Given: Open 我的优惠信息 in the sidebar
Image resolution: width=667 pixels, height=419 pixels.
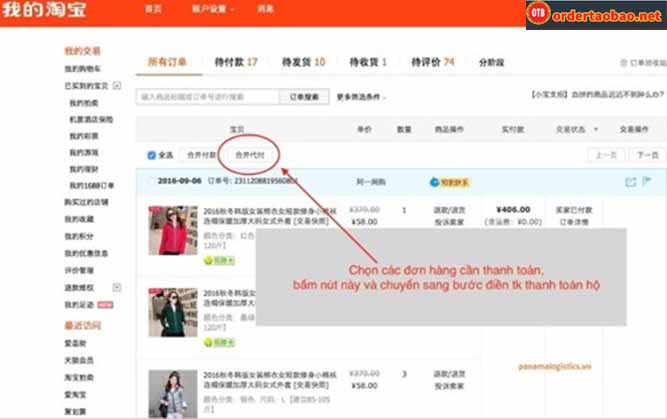Looking at the screenshot, I should pyautogui.click(x=86, y=253).
